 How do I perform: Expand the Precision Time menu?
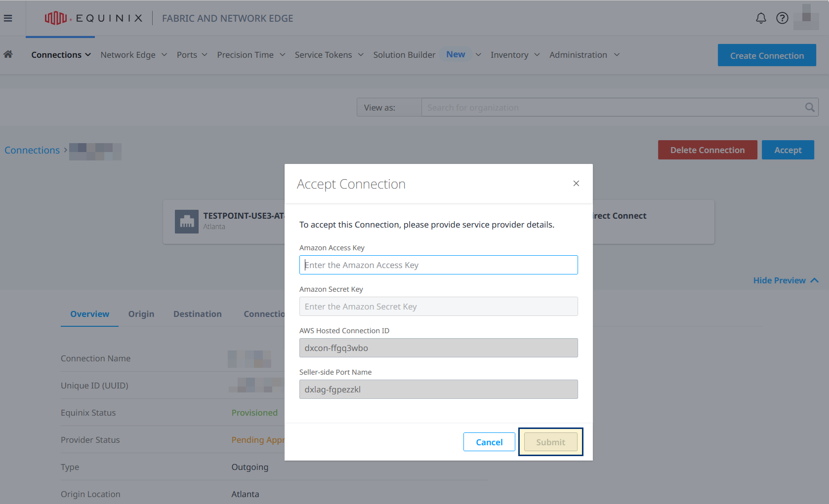[251, 55]
